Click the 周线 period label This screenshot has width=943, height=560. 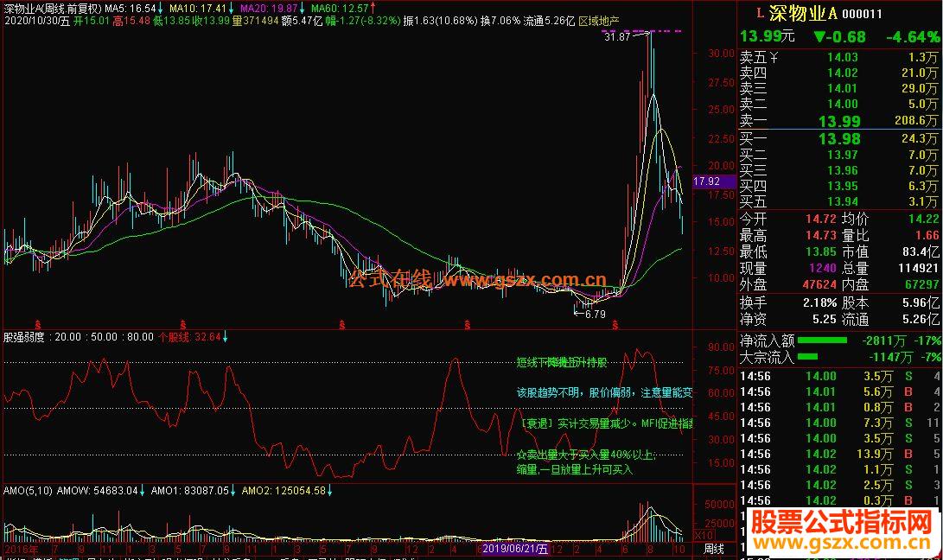click(713, 549)
